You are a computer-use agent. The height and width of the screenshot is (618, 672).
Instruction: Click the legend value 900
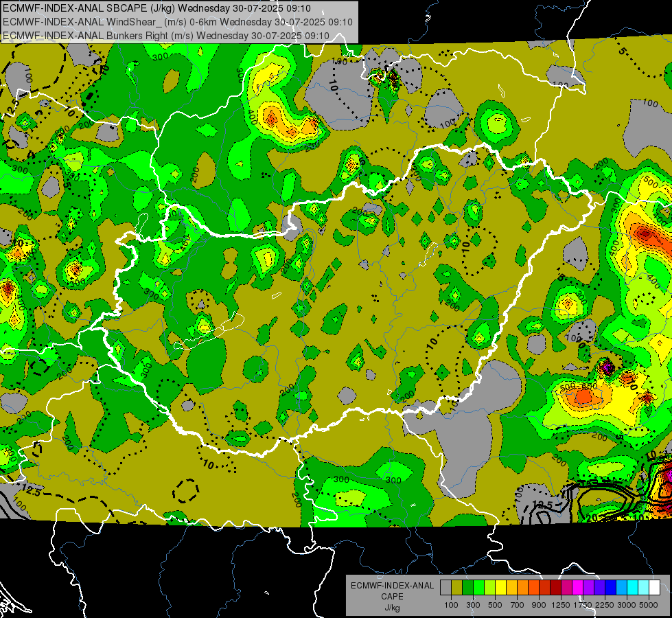pyautogui.click(x=539, y=605)
